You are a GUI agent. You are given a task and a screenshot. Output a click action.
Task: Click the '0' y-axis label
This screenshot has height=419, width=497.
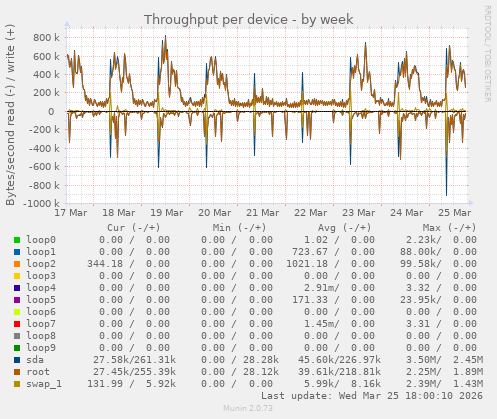pos(51,112)
